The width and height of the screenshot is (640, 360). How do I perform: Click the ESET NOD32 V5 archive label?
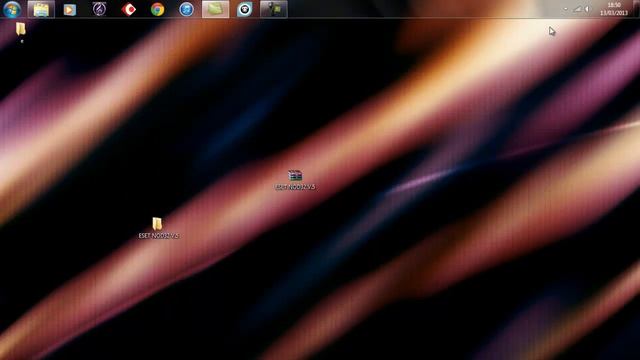click(x=295, y=187)
